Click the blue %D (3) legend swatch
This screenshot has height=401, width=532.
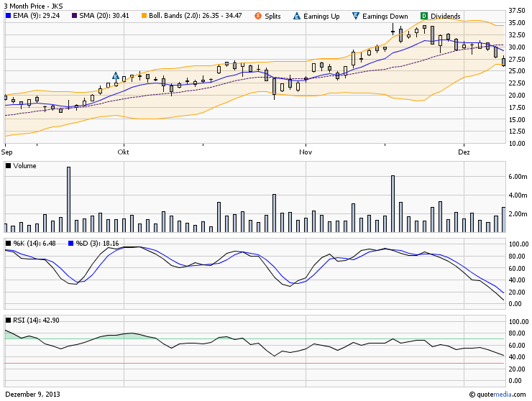pyautogui.click(x=71, y=243)
